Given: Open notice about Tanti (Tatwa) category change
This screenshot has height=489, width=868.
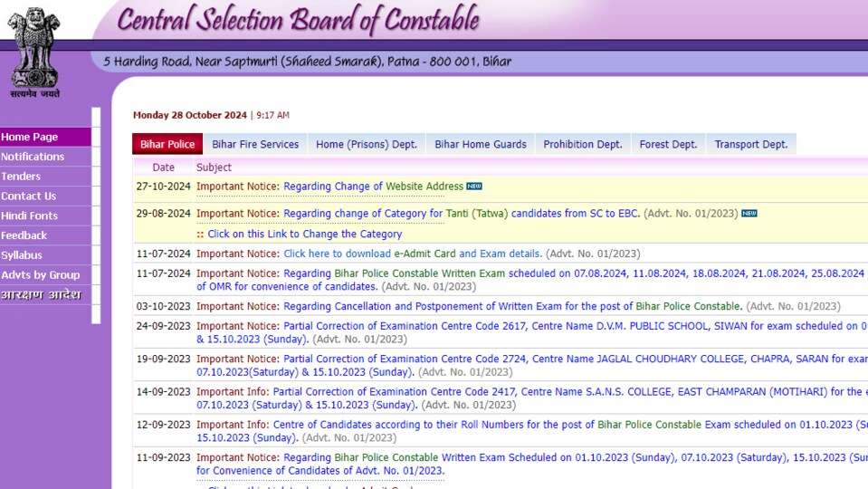Looking at the screenshot, I should click(462, 213).
